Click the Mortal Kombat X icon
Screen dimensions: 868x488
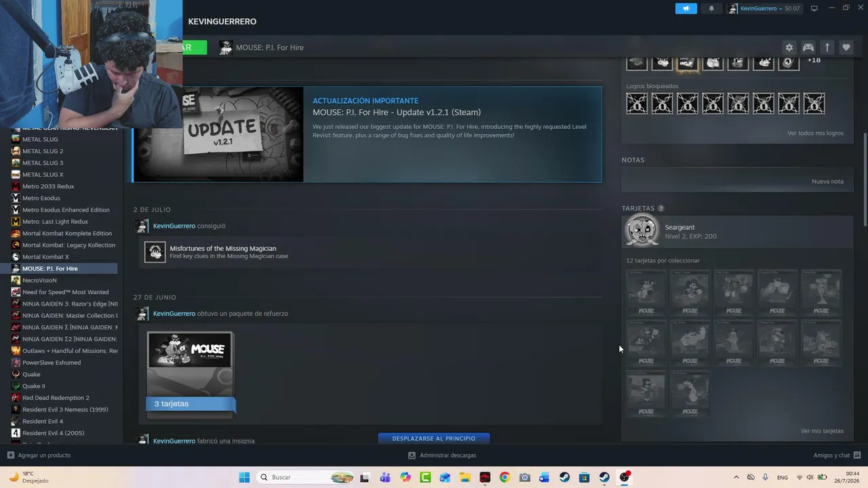pyautogui.click(x=16, y=257)
